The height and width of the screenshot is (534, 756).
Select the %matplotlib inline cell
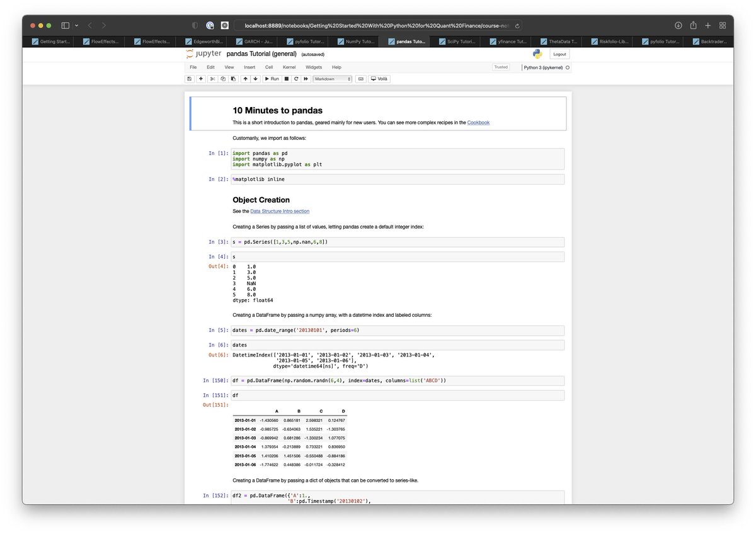(398, 179)
